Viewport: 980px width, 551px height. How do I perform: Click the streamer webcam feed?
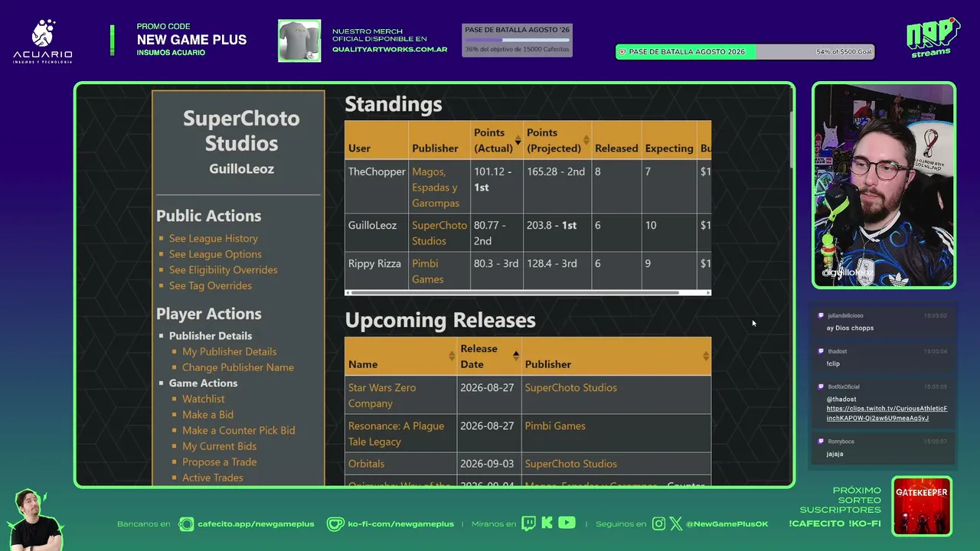(x=884, y=185)
